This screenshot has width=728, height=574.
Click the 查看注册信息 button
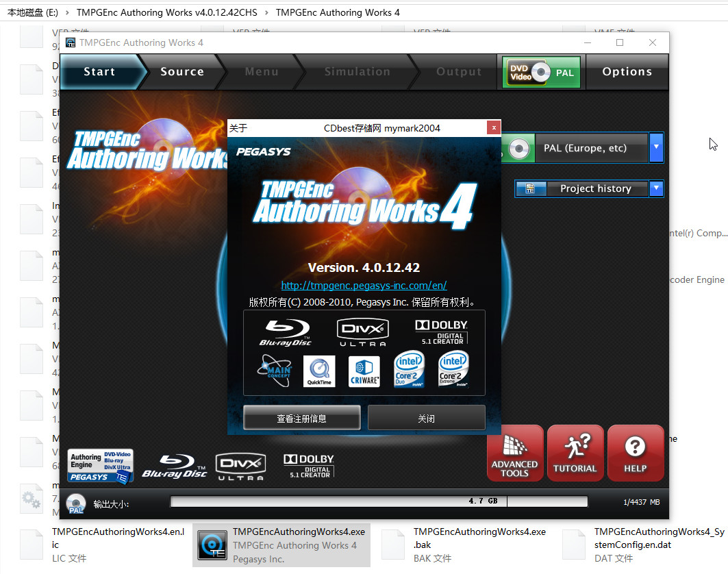click(302, 418)
